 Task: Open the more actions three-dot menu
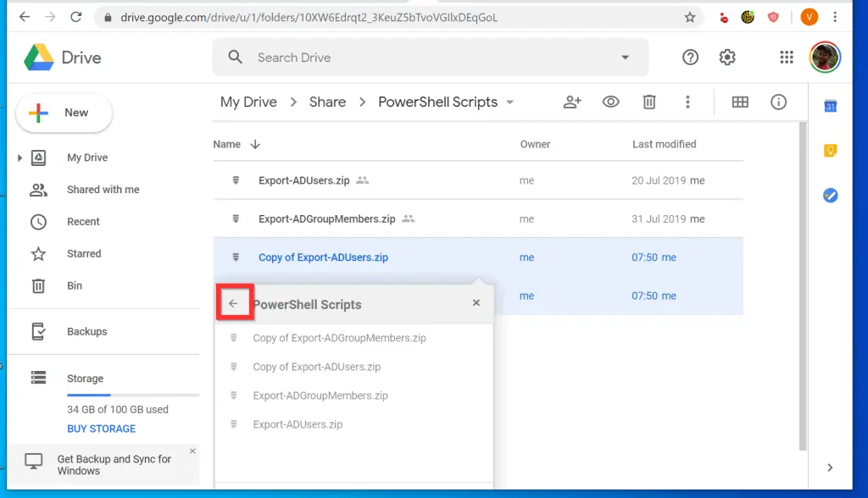point(688,102)
